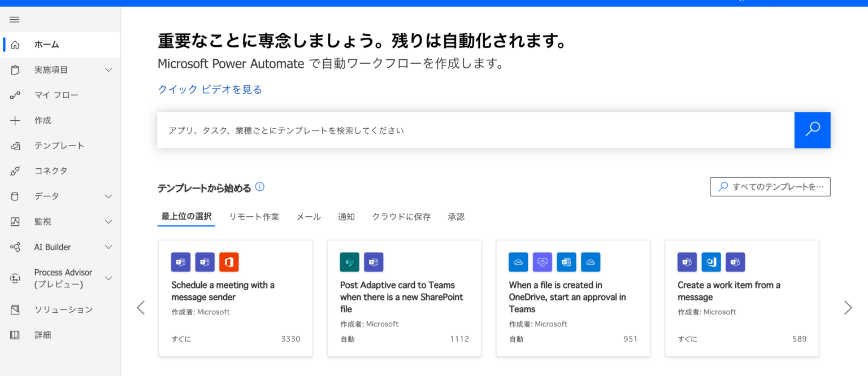The width and height of the screenshot is (868, 376).
Task: Open the Create a work item from a message card
Action: tap(741, 298)
